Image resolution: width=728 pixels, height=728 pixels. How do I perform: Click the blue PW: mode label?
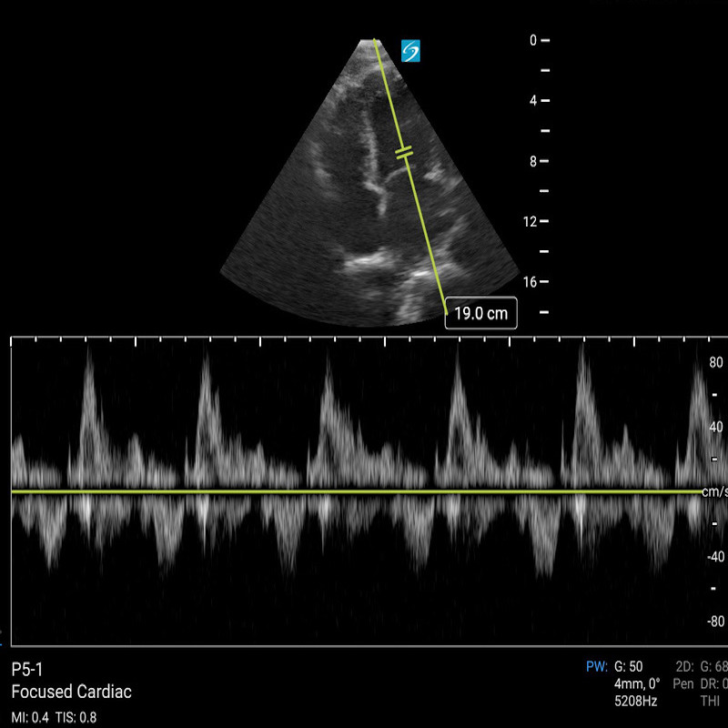click(597, 667)
